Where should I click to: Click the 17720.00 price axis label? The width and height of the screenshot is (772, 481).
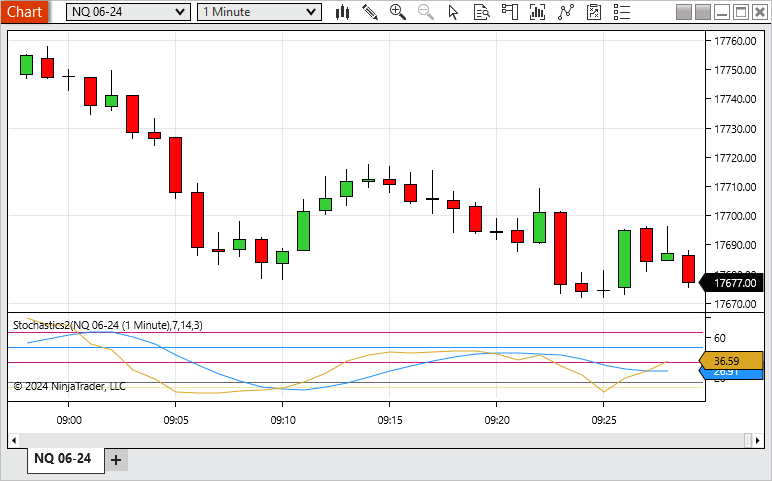click(735, 158)
